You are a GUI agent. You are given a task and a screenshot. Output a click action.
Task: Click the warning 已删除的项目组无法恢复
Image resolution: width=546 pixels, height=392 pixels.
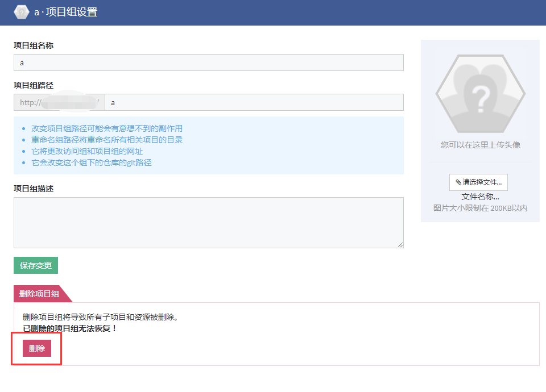pos(69,328)
